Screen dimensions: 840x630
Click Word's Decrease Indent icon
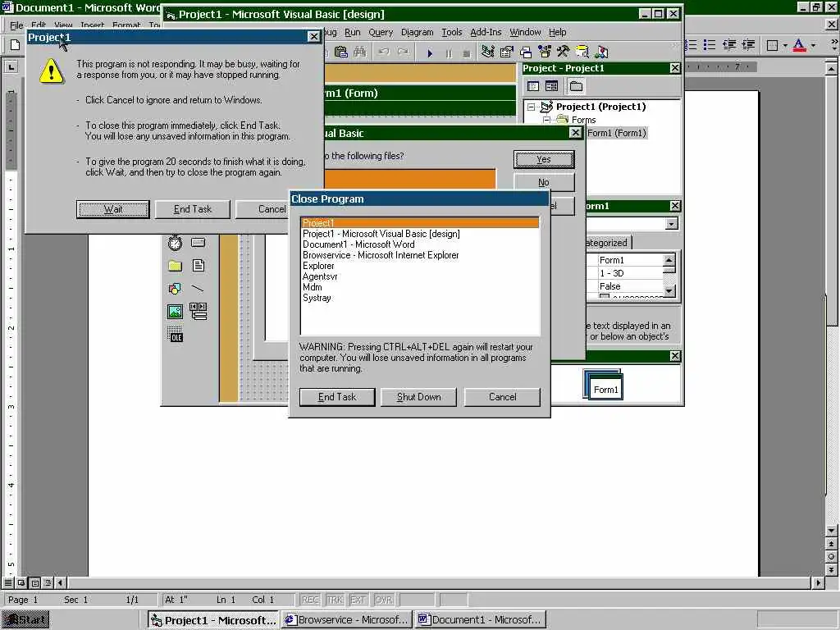click(729, 45)
